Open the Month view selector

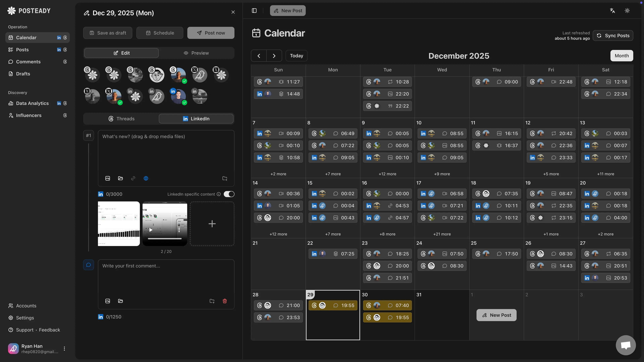point(622,55)
